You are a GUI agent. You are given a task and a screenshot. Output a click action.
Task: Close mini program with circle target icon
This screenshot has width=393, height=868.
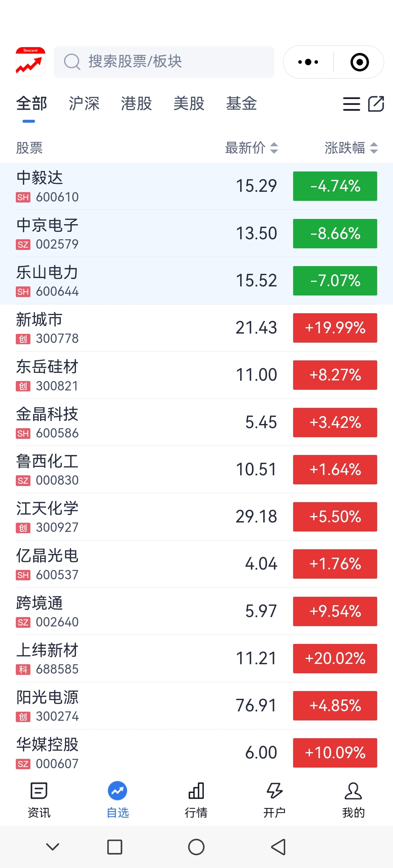coord(359,62)
